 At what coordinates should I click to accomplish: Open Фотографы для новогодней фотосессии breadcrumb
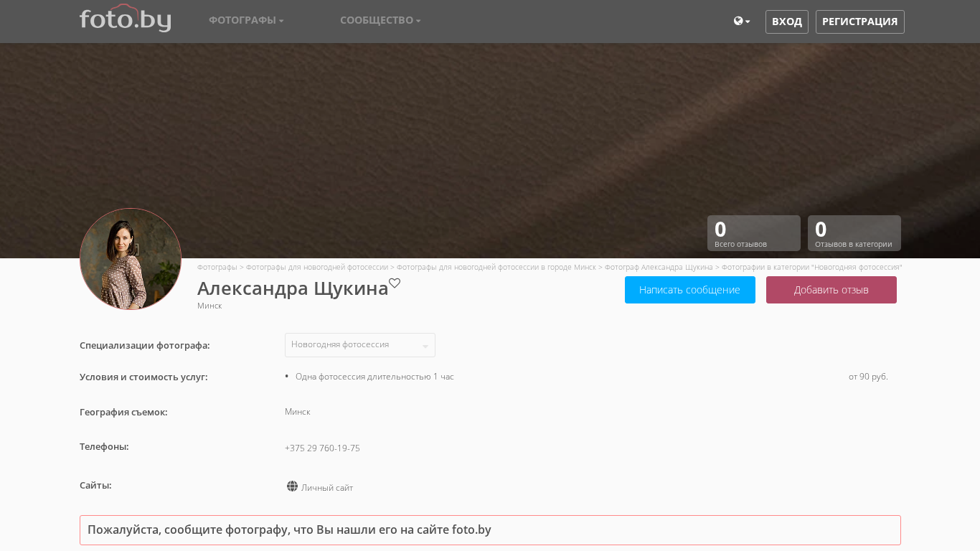click(x=316, y=267)
